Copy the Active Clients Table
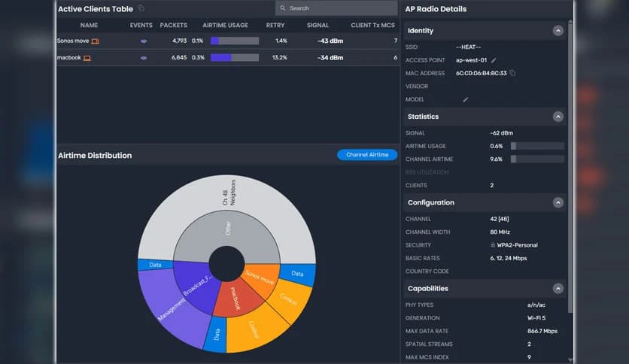Image resolution: width=629 pixels, height=364 pixels. [141, 9]
